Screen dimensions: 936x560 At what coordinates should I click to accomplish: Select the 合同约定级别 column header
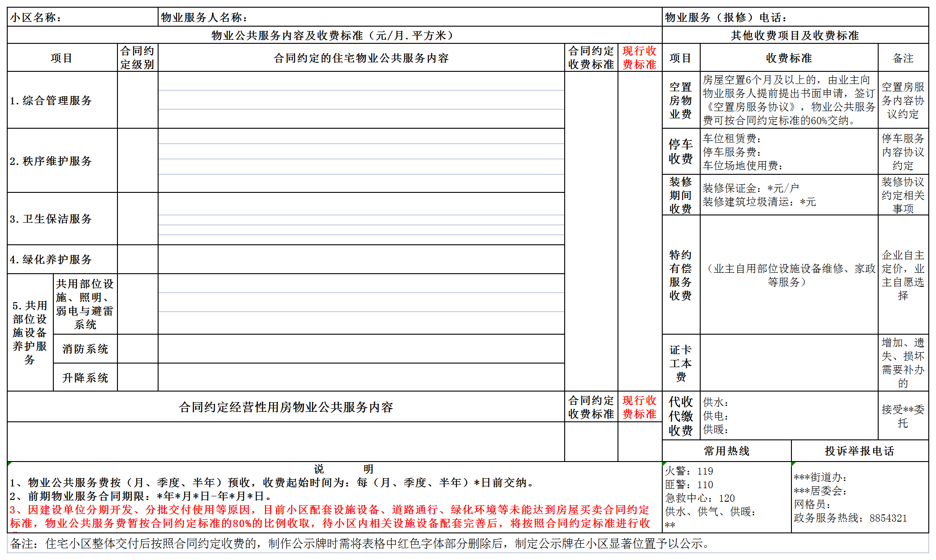[x=137, y=58]
